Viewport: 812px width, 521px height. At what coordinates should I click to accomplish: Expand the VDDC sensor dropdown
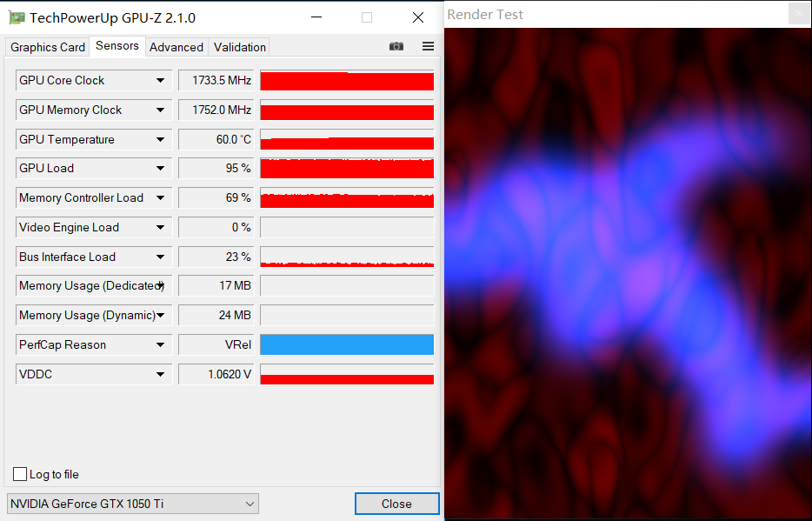coord(161,374)
